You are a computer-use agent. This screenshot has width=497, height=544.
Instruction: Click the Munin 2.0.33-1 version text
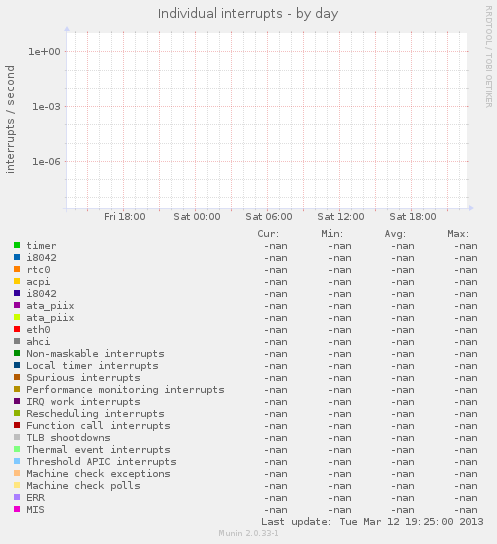248,533
